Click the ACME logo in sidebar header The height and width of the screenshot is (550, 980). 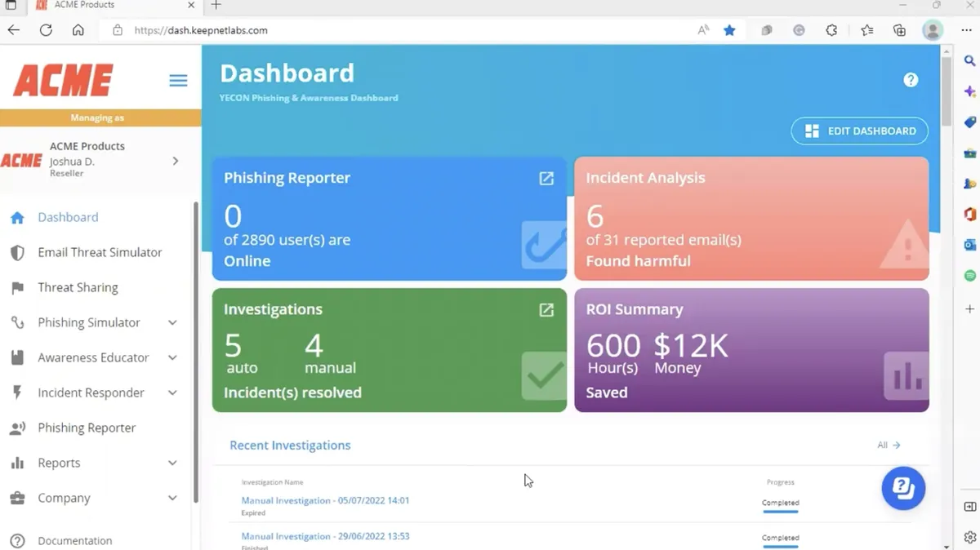63,81
